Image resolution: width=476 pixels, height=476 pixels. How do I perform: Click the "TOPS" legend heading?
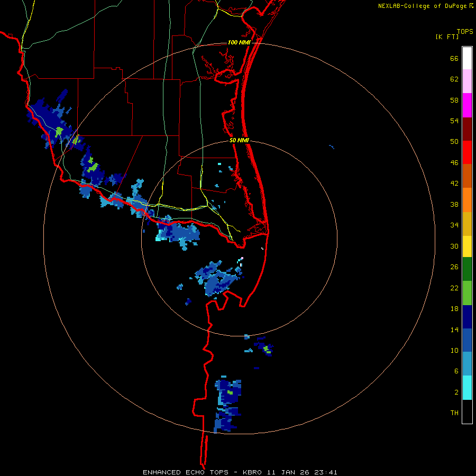point(465,32)
